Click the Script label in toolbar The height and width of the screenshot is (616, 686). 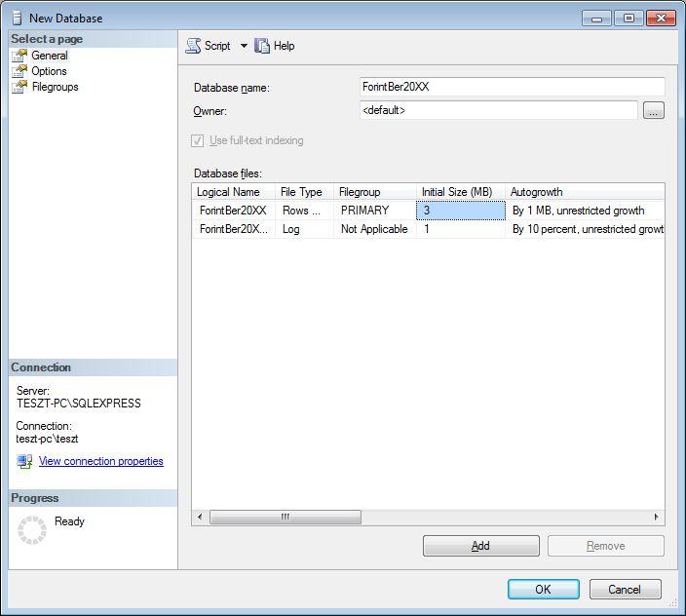[x=217, y=46]
